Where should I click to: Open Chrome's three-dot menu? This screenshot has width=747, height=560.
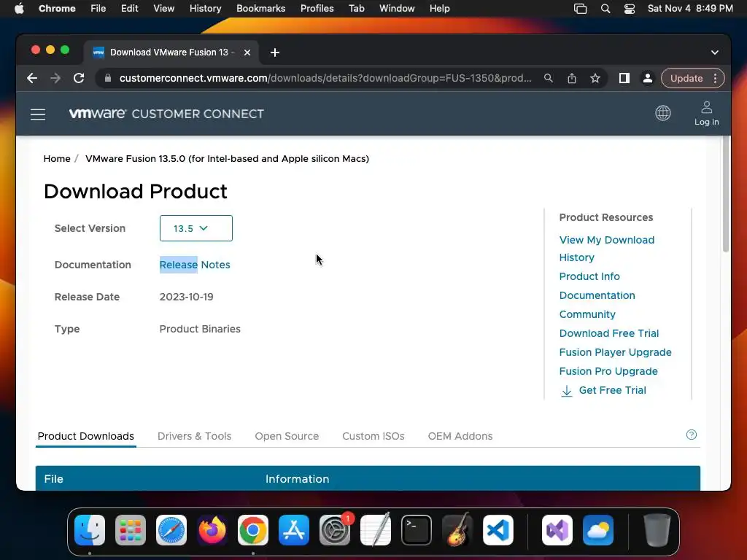pyautogui.click(x=715, y=78)
